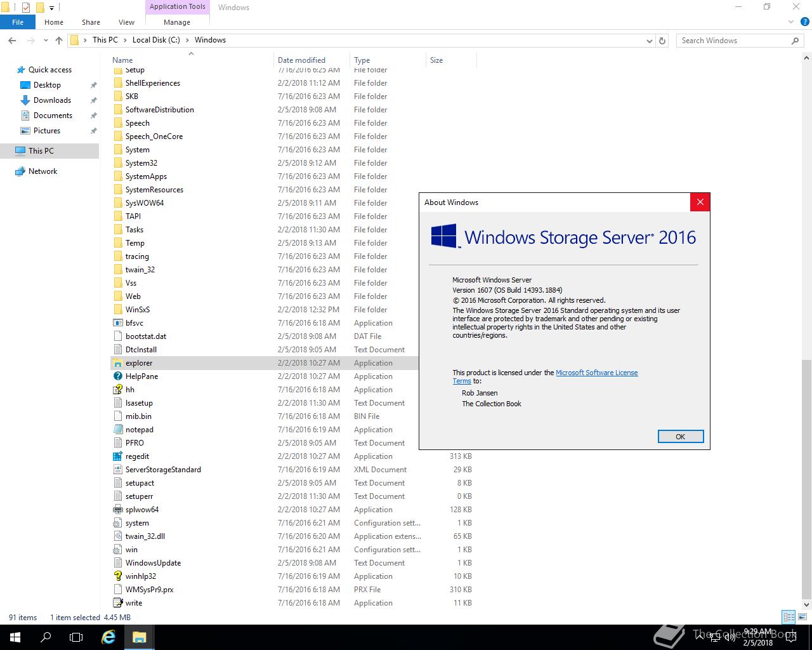812x650 pixels.
Task: Click the regedit application icon
Action: [117, 456]
